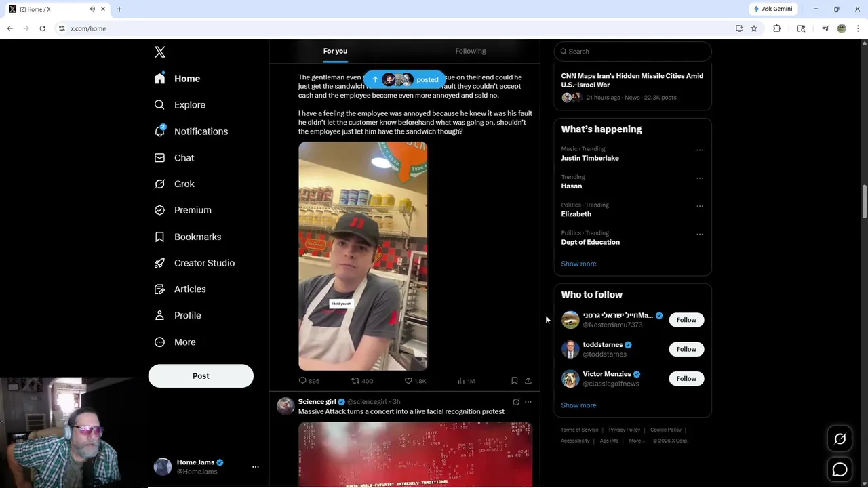This screenshot has width=868, height=488.
Task: Open Accessibility footer link
Action: click(x=575, y=441)
